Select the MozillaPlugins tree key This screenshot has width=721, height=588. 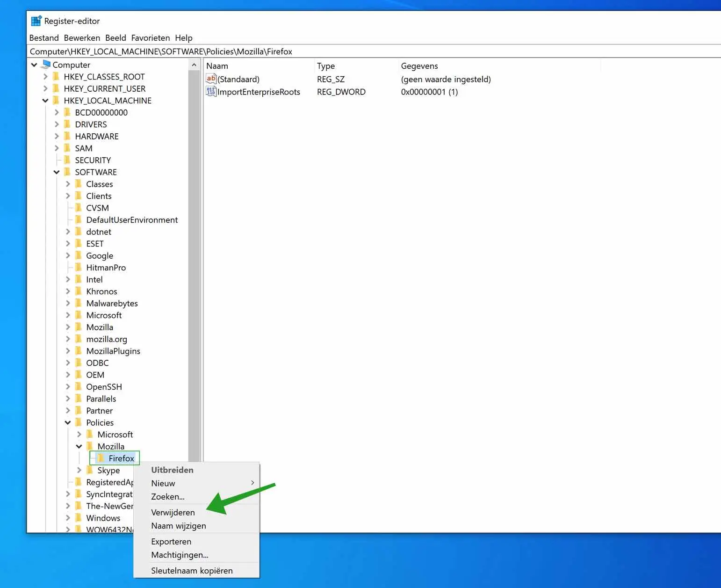pos(113,351)
